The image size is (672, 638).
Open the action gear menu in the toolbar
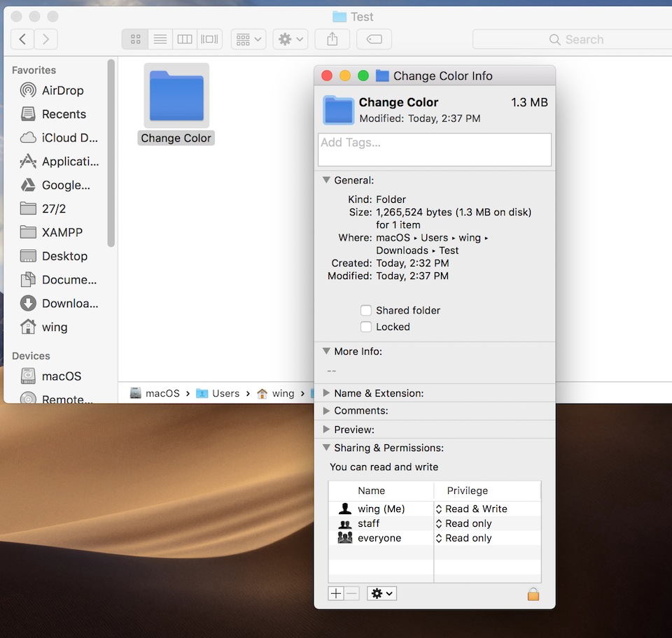point(290,39)
